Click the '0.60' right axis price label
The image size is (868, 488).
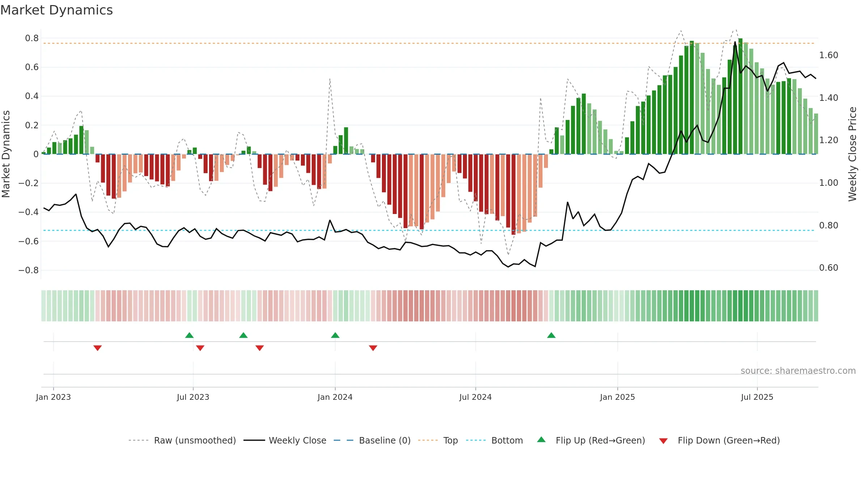click(829, 267)
